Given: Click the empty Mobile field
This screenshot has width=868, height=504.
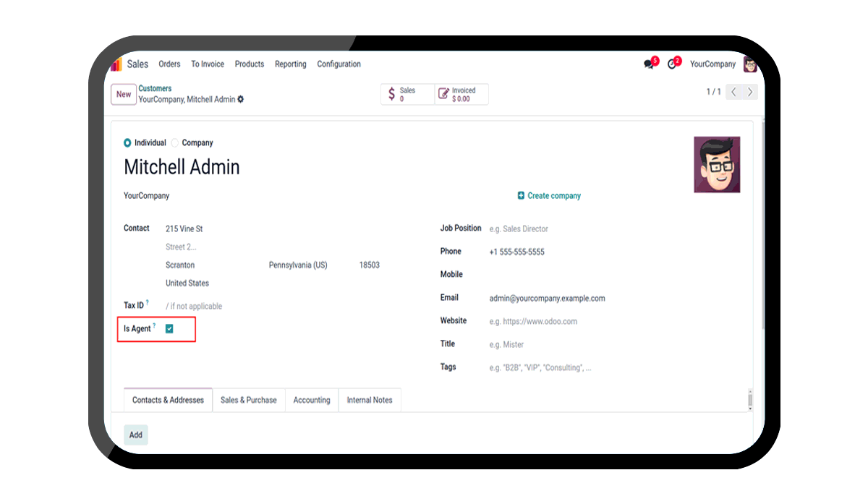Looking at the screenshot, I should 615,275.
